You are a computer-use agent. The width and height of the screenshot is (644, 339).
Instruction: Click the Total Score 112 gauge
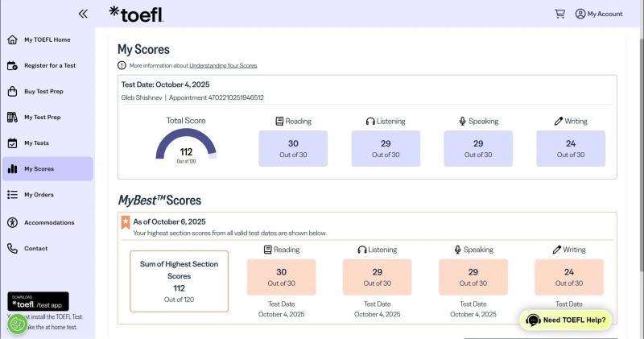(186, 145)
